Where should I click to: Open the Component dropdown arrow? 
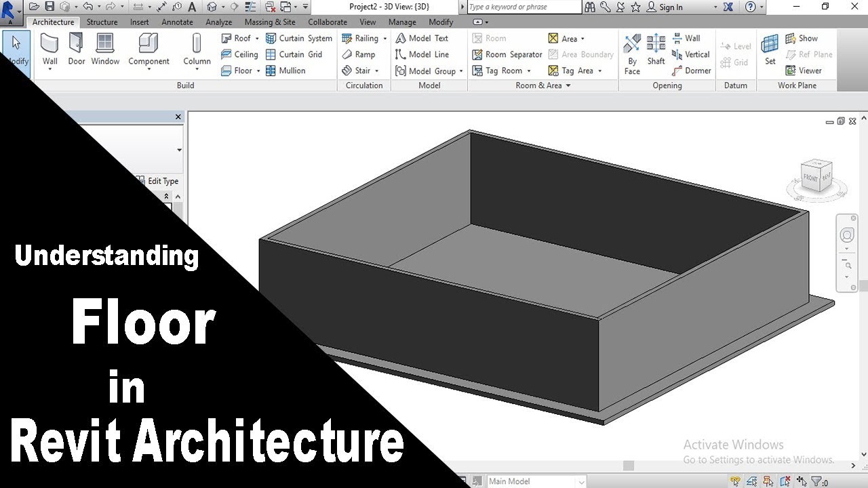pos(149,70)
